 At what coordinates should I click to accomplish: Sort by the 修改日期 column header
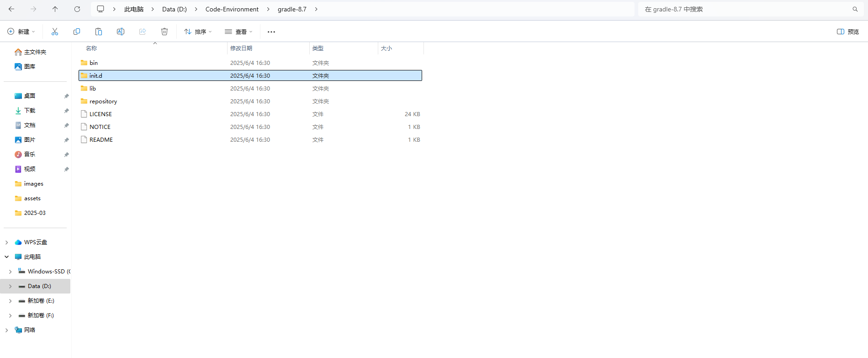tap(241, 48)
